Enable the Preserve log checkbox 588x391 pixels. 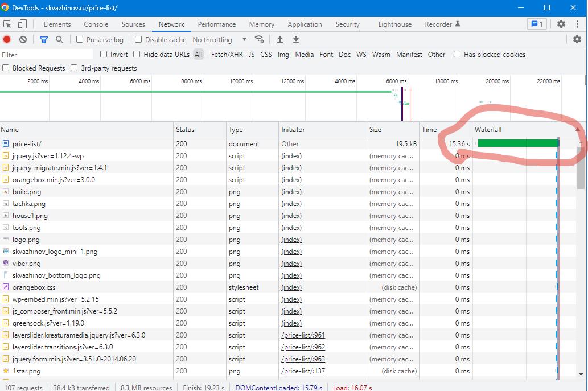[80, 39]
